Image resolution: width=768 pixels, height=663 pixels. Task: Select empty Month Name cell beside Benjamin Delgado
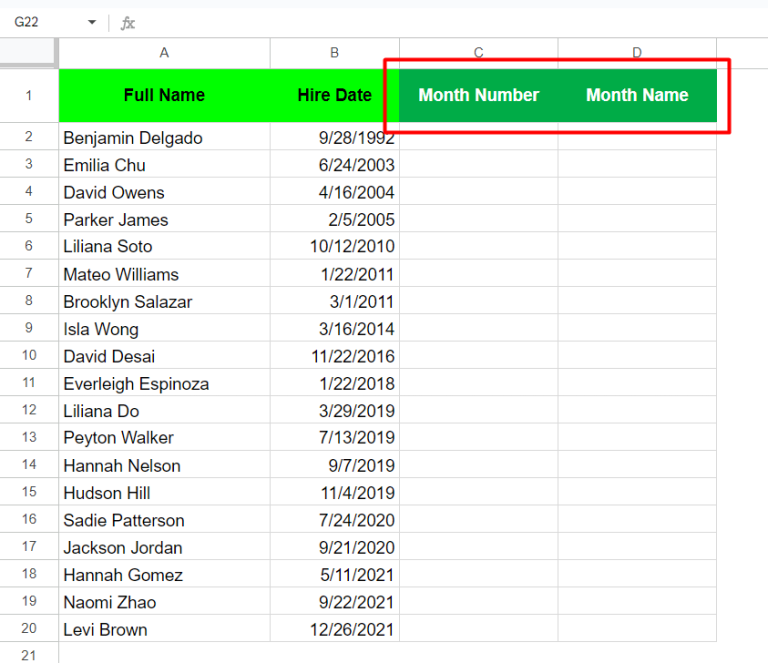(637, 137)
